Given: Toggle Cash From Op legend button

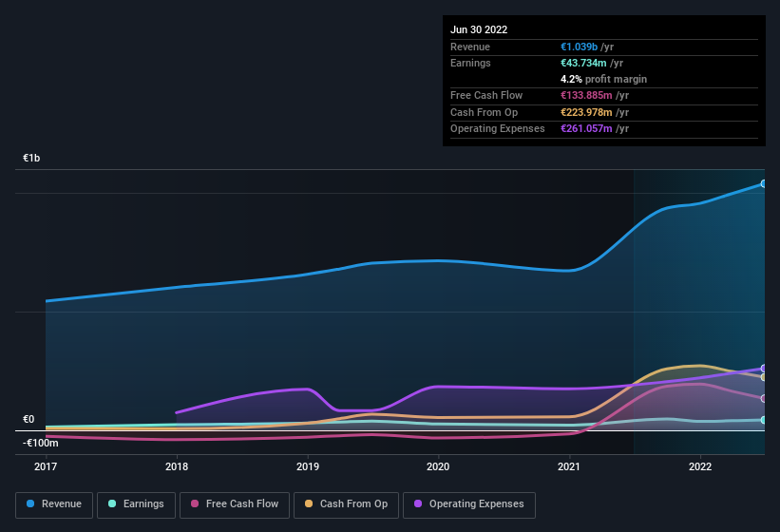Looking at the screenshot, I should click(344, 504).
